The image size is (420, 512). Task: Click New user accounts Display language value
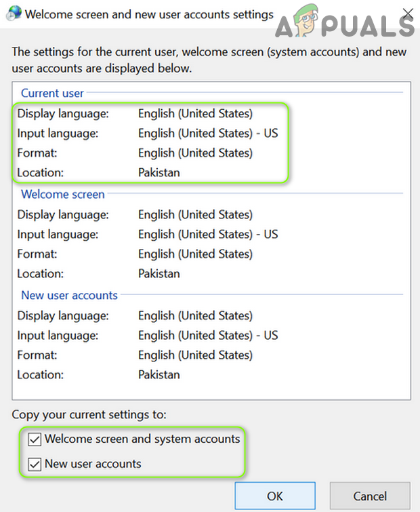(x=195, y=315)
